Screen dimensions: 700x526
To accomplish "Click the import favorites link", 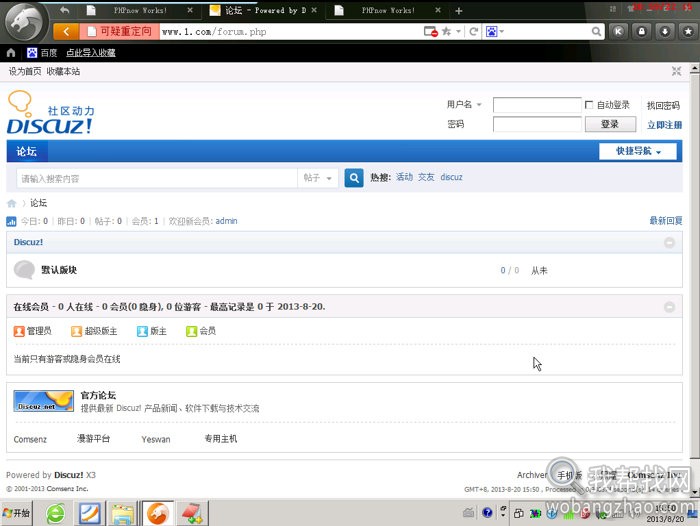I will click(x=91, y=53).
